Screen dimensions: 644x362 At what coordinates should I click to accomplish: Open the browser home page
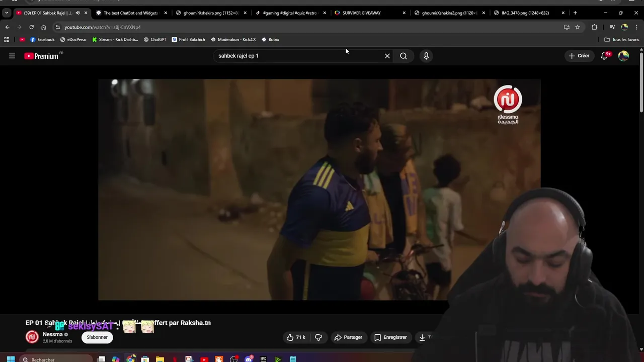(43, 27)
